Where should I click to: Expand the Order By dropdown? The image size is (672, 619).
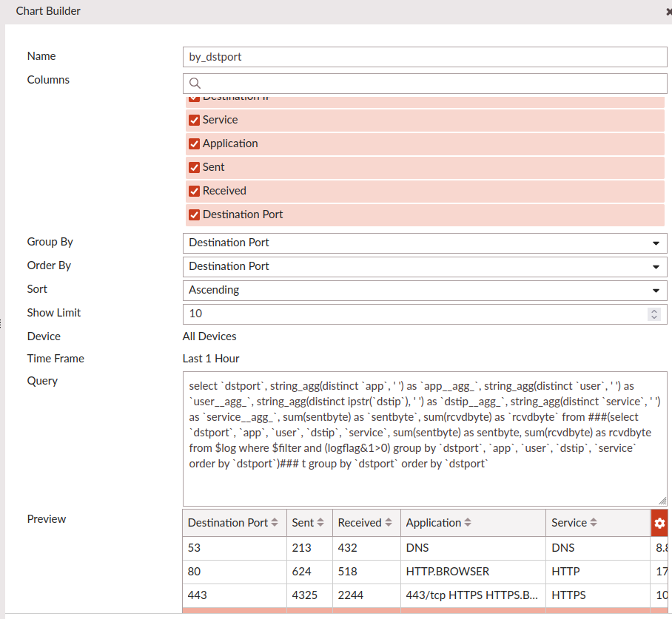pyautogui.click(x=424, y=266)
